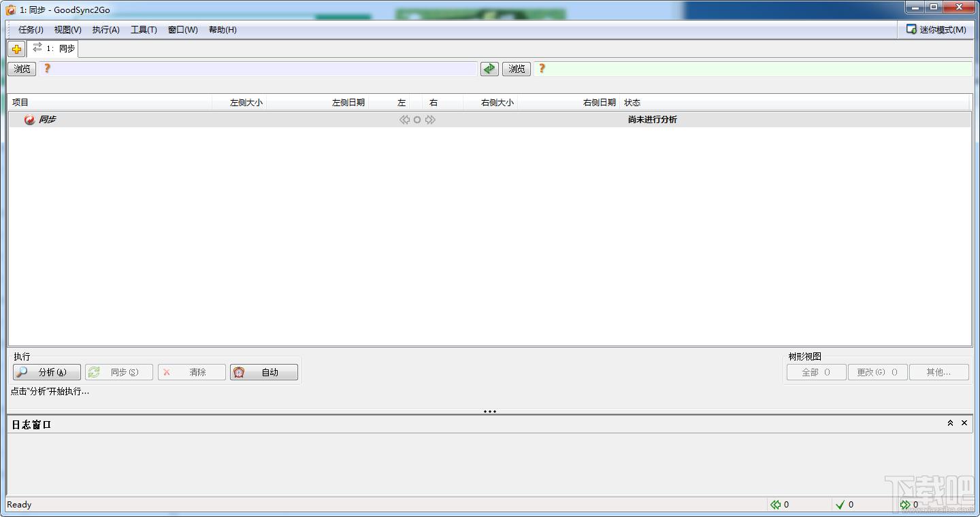
Task: Click the left-side 浏览 browse button
Action: [x=22, y=69]
